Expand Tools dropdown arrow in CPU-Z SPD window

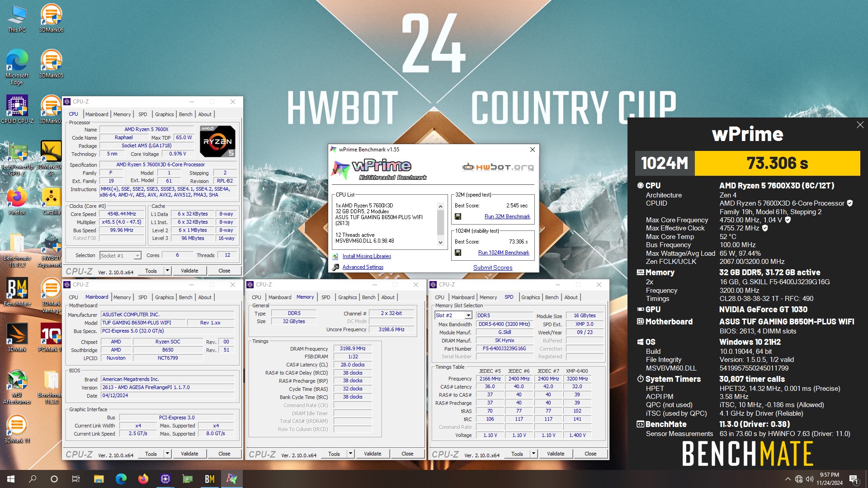pyautogui.click(x=533, y=454)
